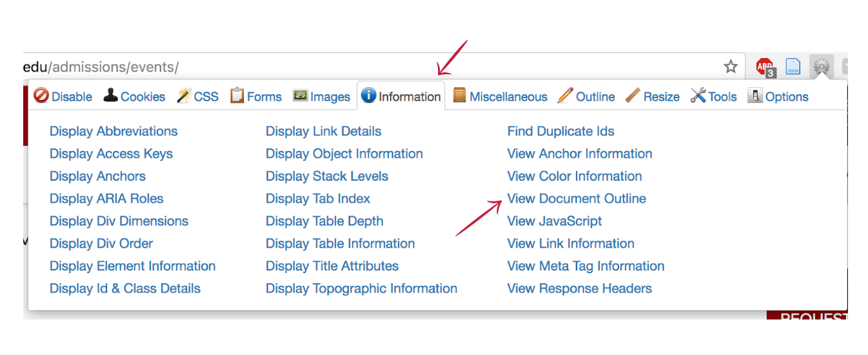868x355 pixels.
Task: Click View Color Information
Action: (575, 176)
